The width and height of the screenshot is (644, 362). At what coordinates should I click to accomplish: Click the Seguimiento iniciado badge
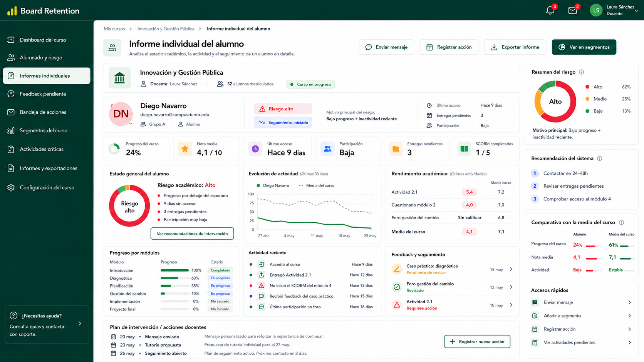click(283, 122)
